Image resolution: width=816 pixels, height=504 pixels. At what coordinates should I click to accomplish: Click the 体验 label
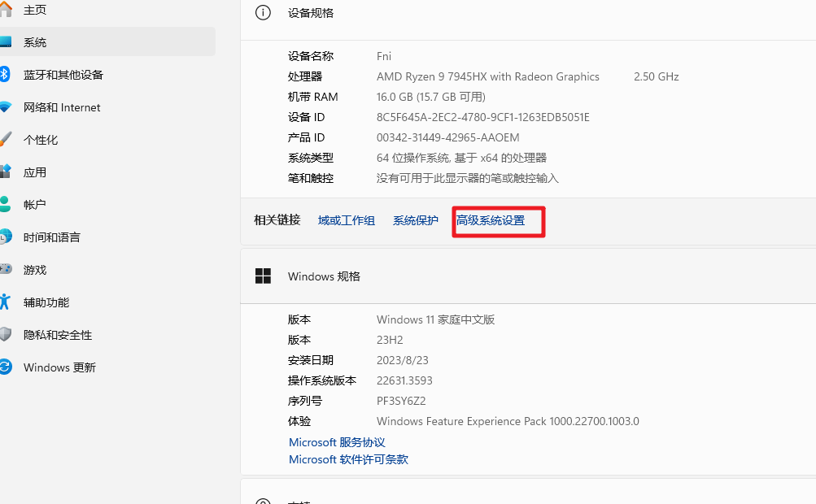[299, 421]
